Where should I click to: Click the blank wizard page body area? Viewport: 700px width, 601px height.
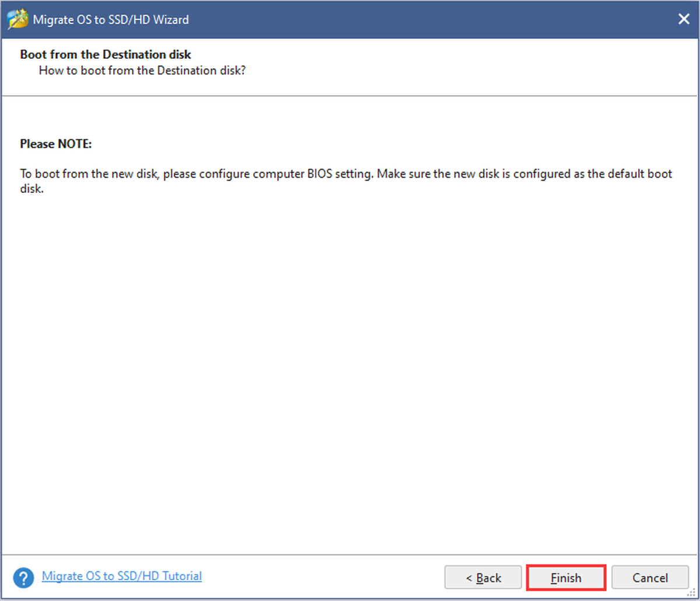[350, 373]
